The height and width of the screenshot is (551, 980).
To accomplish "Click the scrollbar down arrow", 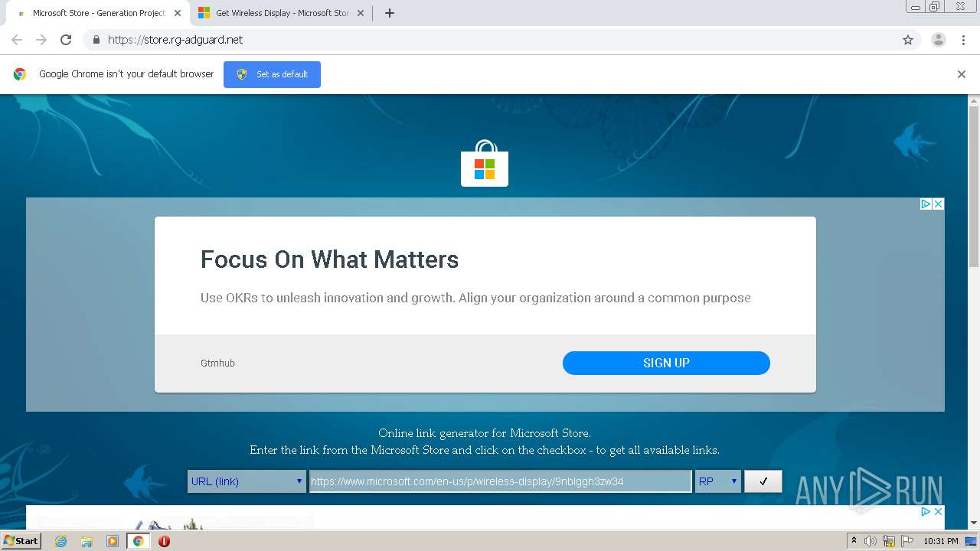I will pos(974,523).
